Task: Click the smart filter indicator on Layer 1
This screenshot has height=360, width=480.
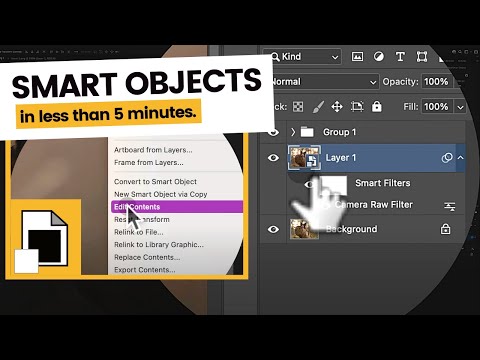Action: 447,158
